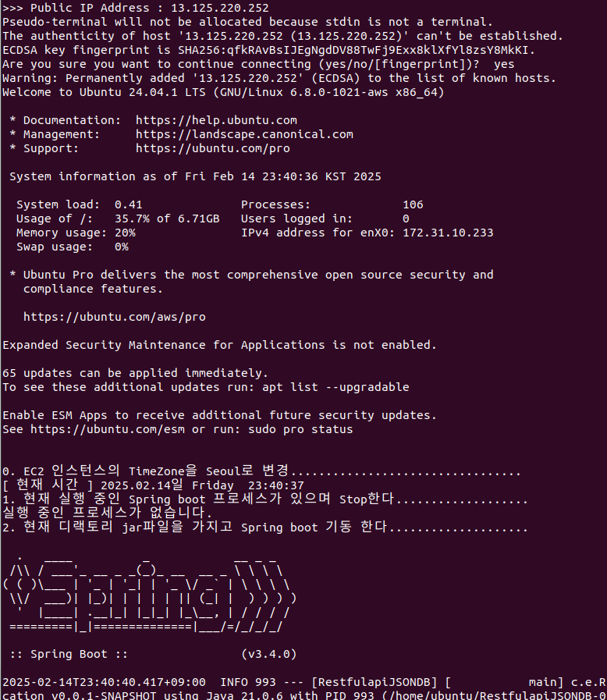Click the ':: Spring Boot ::' label
This screenshot has height=700, width=607.
click(69, 655)
